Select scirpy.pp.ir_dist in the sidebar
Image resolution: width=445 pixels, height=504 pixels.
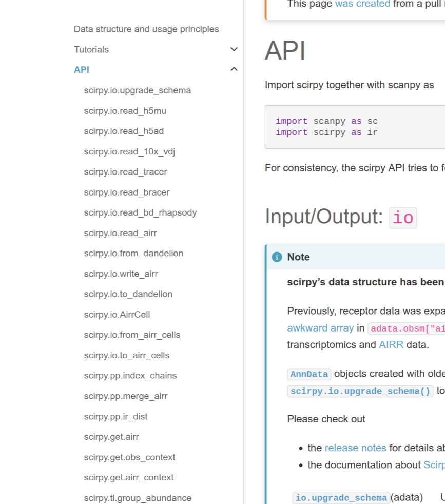(x=115, y=416)
